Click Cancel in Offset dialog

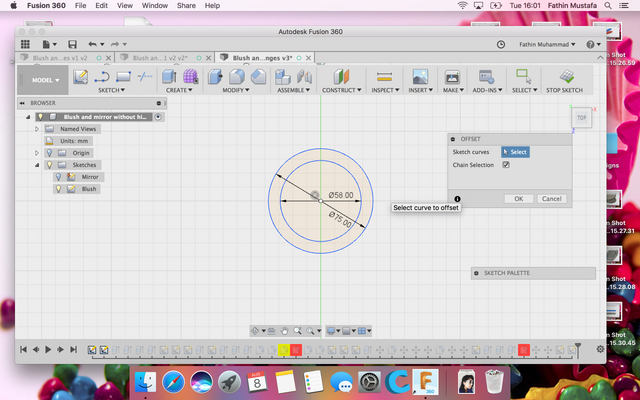click(551, 198)
